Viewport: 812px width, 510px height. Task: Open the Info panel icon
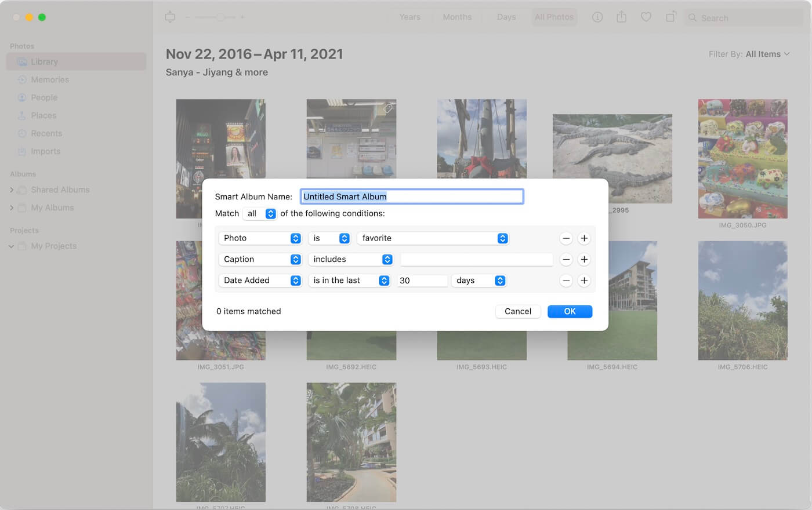click(x=597, y=17)
